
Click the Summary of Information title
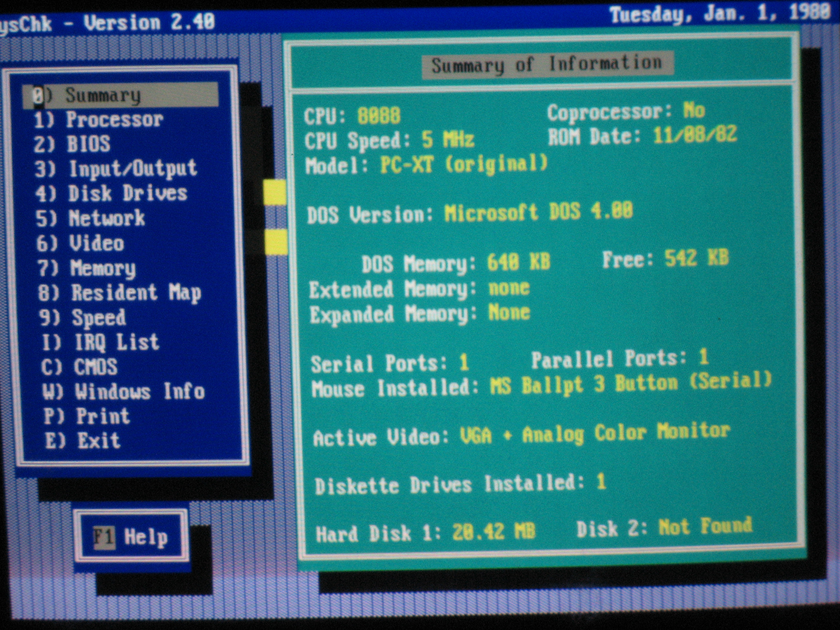coord(547,65)
